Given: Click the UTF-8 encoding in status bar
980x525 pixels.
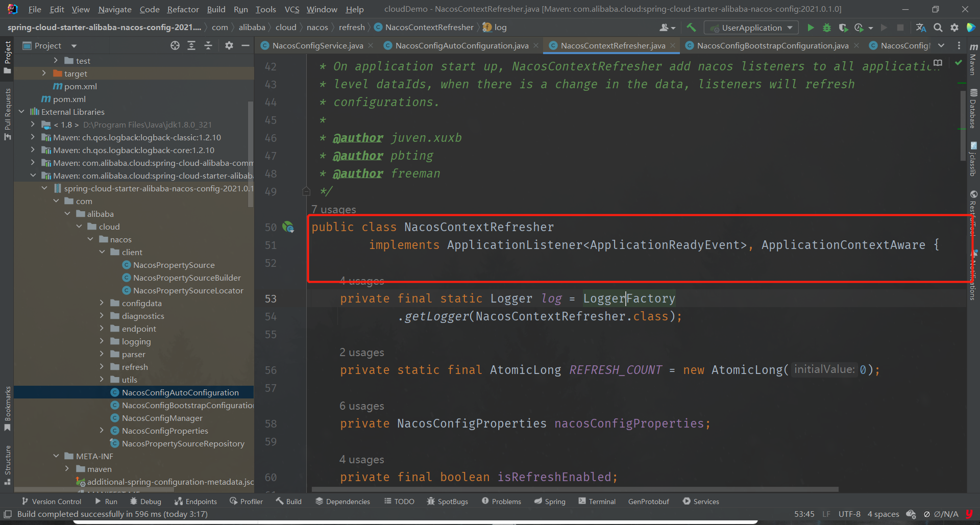Looking at the screenshot, I should pyautogui.click(x=849, y=514).
